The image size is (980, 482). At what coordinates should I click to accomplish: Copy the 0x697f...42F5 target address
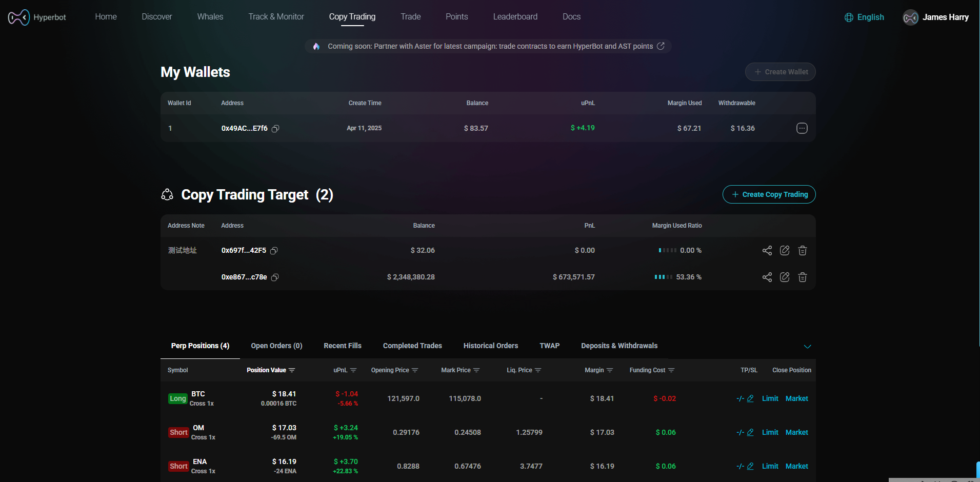point(274,251)
